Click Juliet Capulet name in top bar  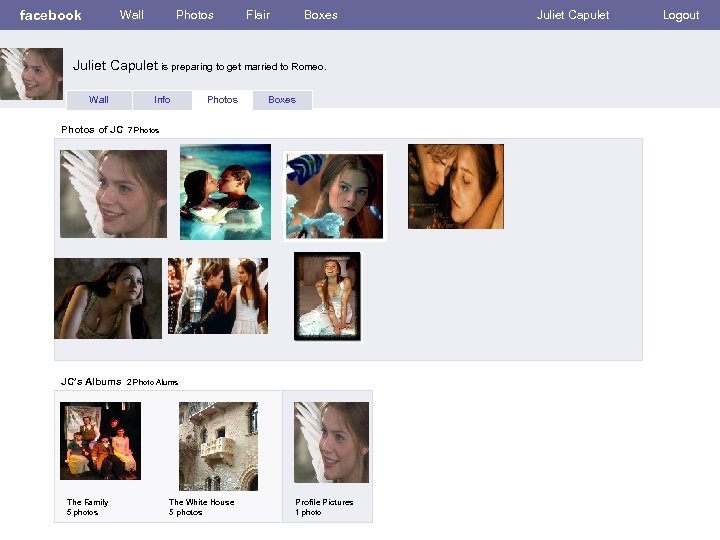click(573, 15)
